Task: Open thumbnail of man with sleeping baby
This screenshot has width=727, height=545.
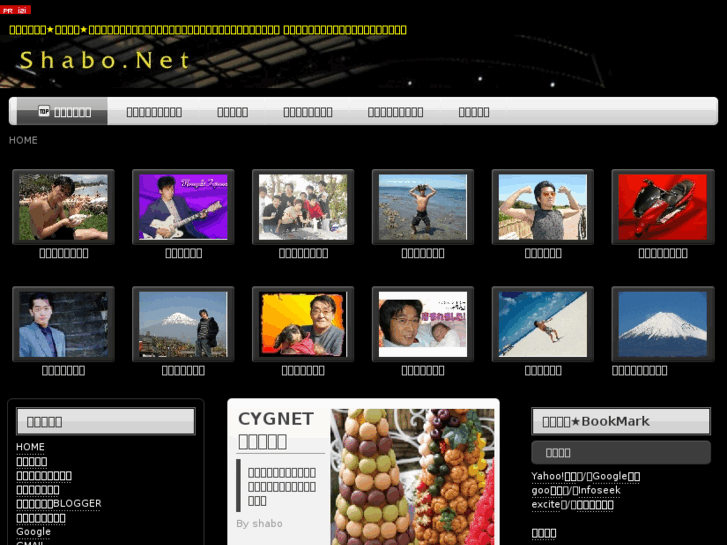Action: click(423, 324)
